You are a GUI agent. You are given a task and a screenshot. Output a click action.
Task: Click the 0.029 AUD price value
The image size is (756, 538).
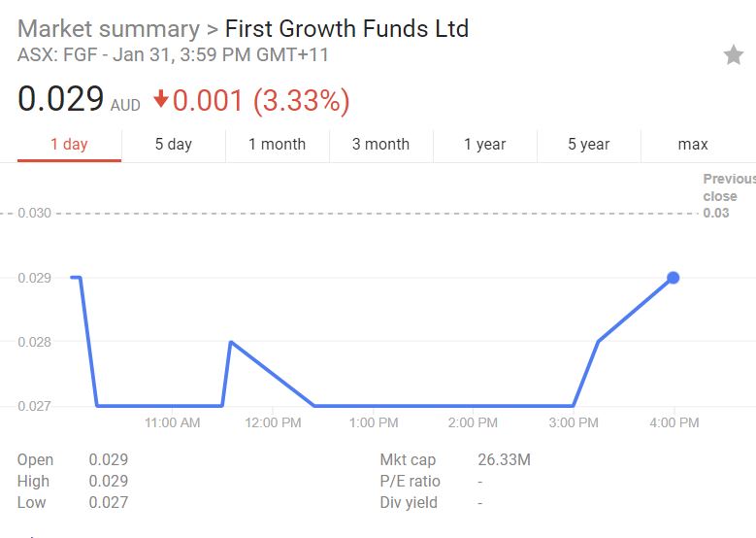click(x=61, y=99)
